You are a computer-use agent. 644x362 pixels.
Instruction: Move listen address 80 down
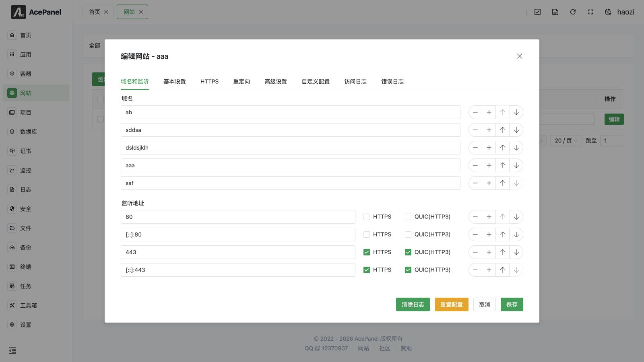(516, 217)
